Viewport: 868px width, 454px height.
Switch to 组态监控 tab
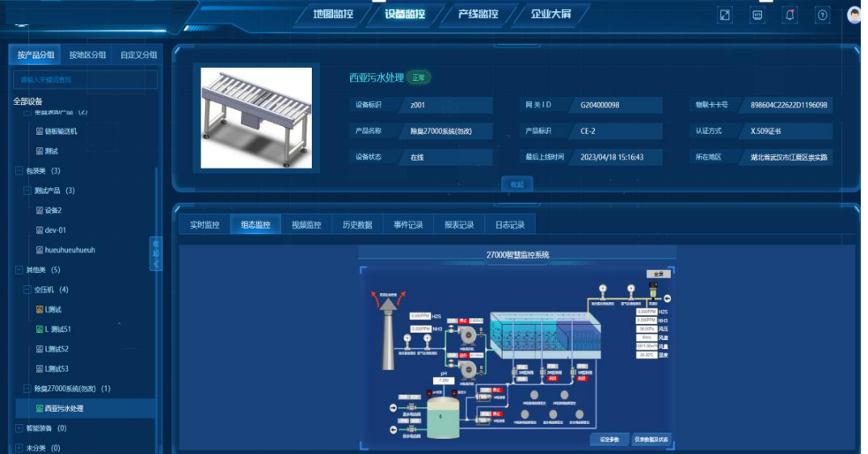(x=255, y=225)
